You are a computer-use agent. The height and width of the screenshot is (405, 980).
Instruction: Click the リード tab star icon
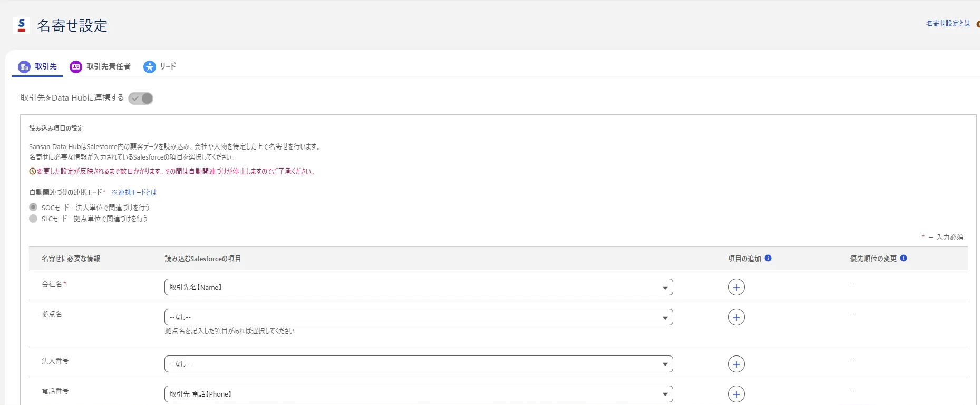(x=150, y=66)
